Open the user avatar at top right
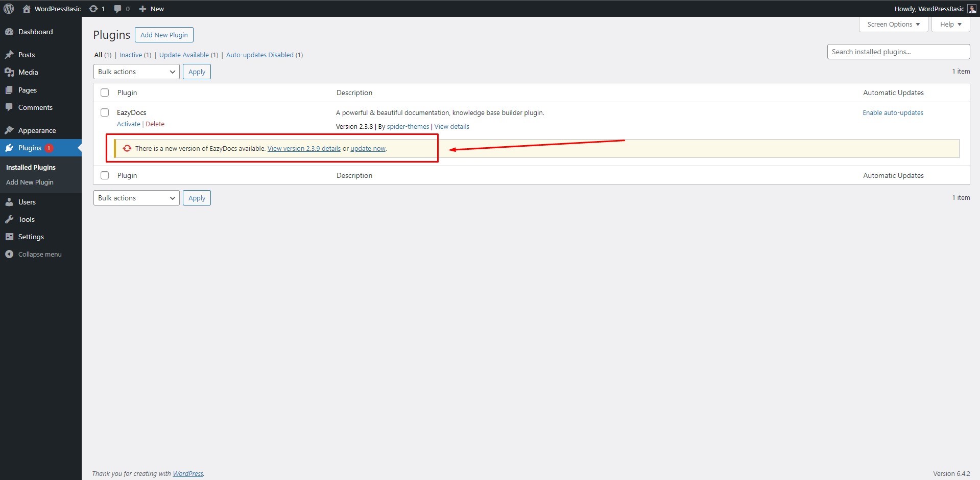The image size is (980, 480). (972, 9)
